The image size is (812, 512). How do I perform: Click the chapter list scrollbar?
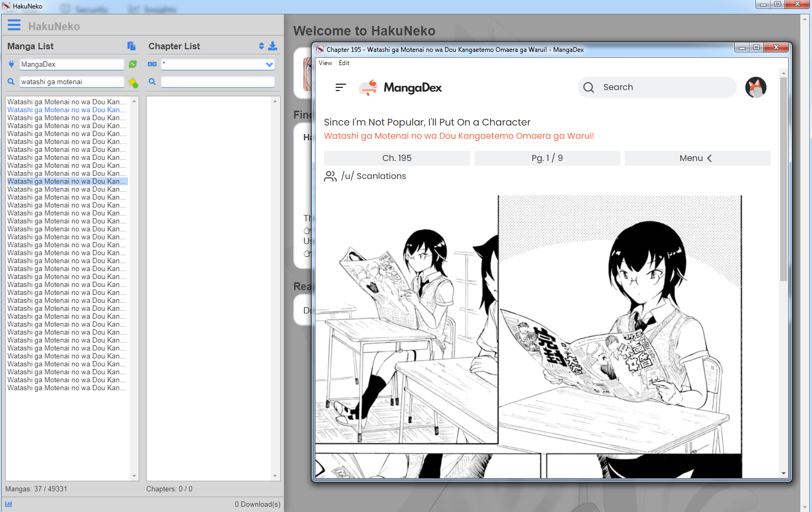pos(275,288)
